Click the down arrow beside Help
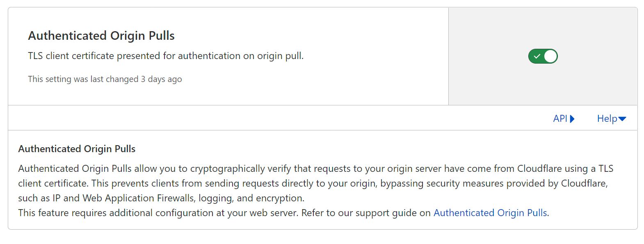Screen dimensions: 644x244 pyautogui.click(x=622, y=119)
